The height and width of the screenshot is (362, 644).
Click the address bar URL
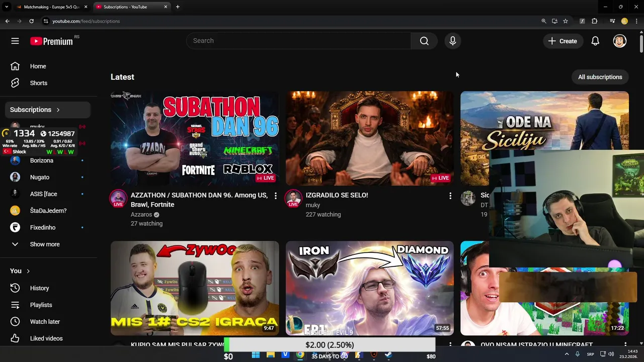[x=86, y=21]
